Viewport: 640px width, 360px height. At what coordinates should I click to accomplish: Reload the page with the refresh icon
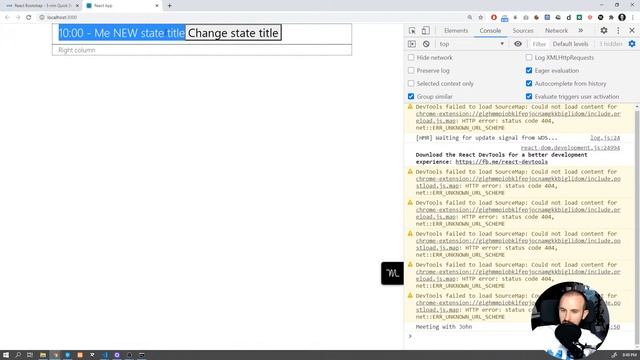pyautogui.click(x=29, y=17)
